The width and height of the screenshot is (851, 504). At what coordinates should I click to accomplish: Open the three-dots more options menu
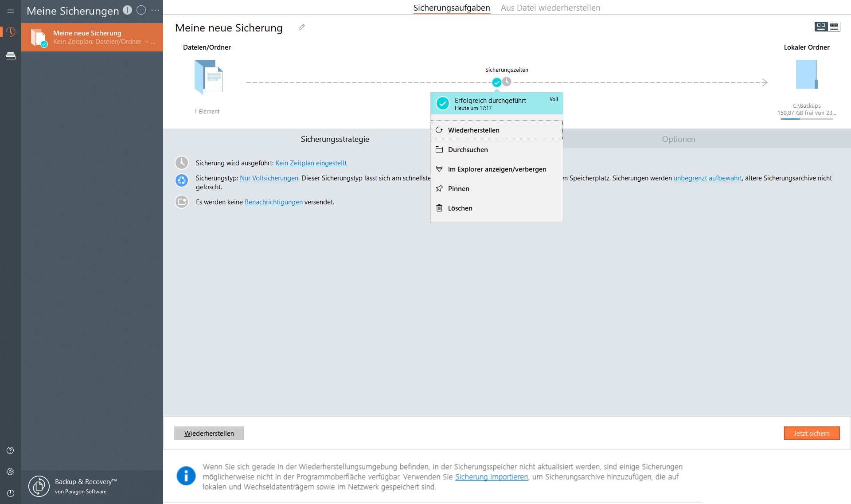(x=155, y=10)
